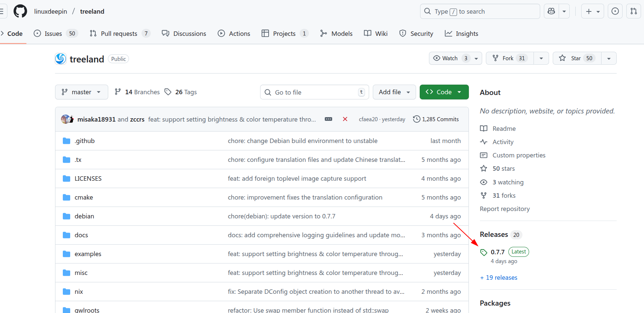Click the misaka18931 author avatar
The image size is (644, 313).
(x=65, y=119)
